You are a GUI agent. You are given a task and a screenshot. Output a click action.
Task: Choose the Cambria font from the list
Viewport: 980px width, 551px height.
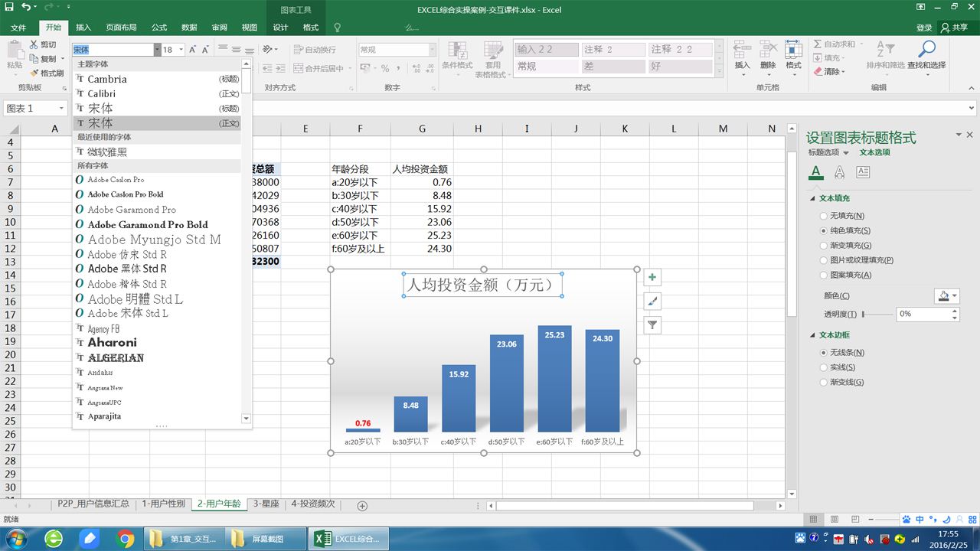[107, 79]
